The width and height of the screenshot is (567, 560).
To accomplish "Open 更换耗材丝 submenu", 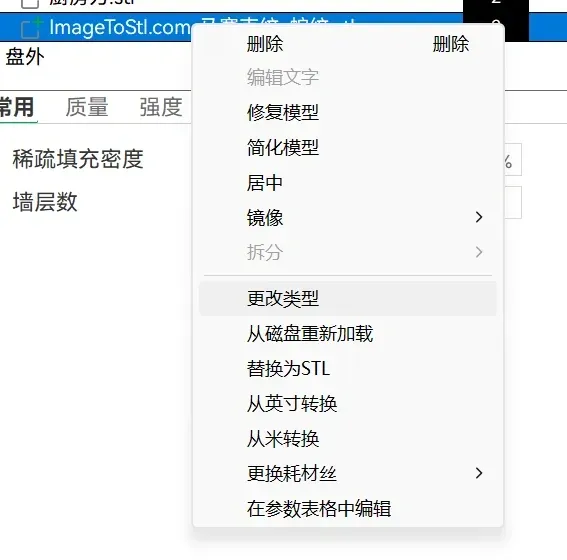I will 348,473.
